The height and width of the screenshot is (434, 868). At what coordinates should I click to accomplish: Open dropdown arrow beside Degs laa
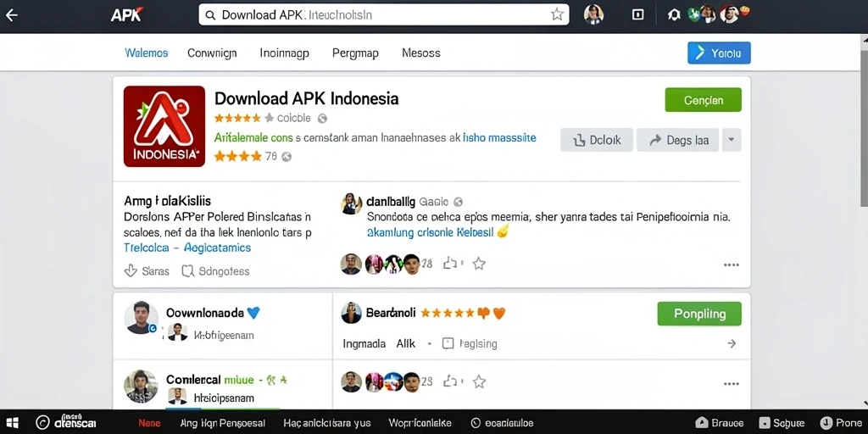coord(732,140)
